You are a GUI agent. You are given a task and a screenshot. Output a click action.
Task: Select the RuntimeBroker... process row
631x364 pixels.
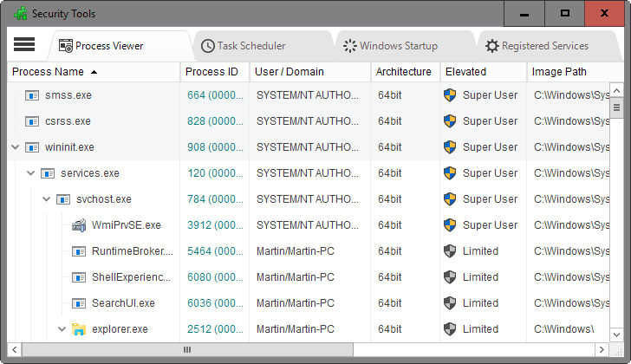(x=309, y=251)
